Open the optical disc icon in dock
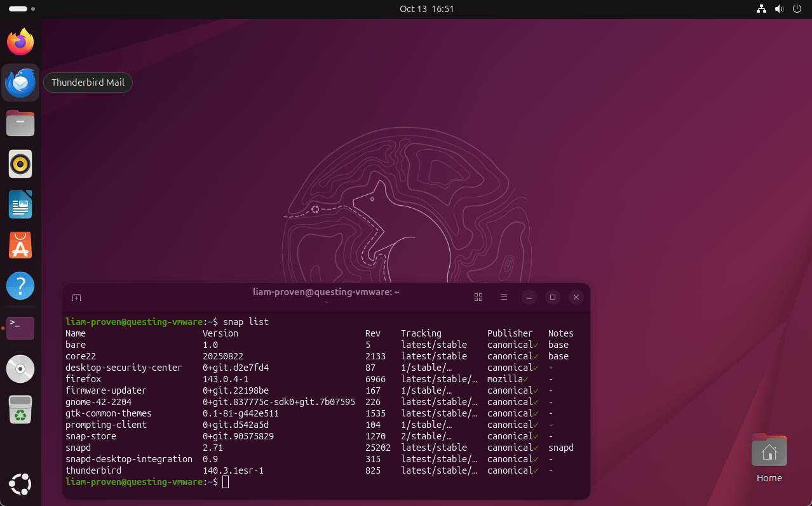812x506 pixels. [x=20, y=368]
